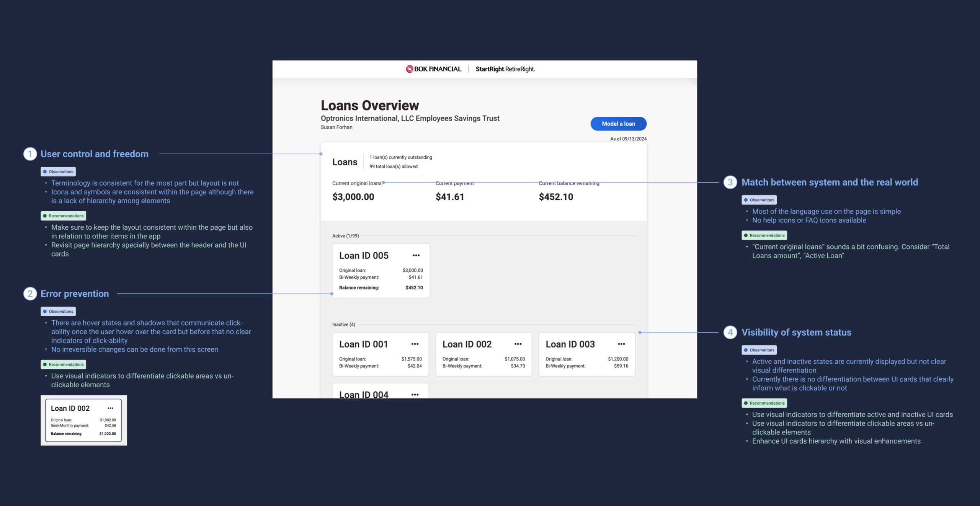Click numbered marker 4 Visibility of system status
Viewport: 980px width, 506px height.
tap(730, 332)
